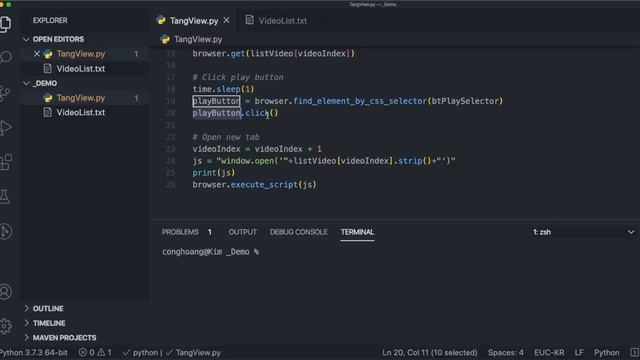Click line number 24 in gutter

pyautogui.click(x=170, y=161)
